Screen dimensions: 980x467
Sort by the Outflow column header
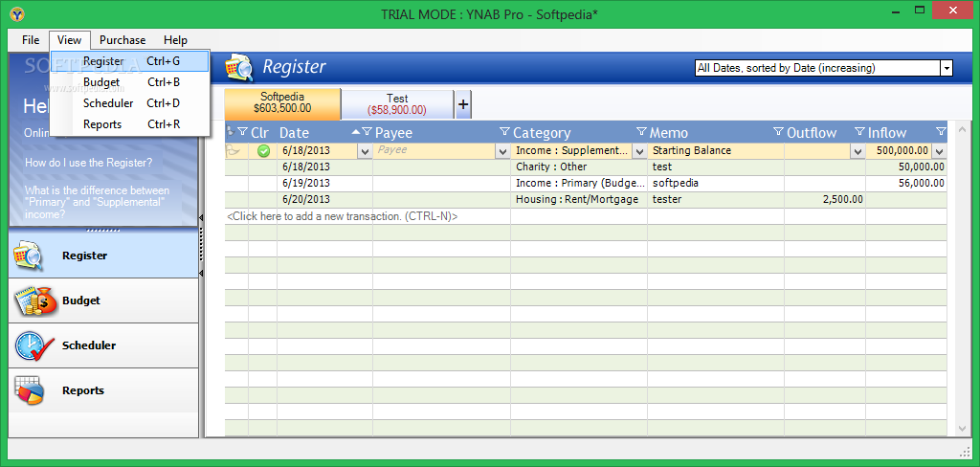(x=812, y=132)
